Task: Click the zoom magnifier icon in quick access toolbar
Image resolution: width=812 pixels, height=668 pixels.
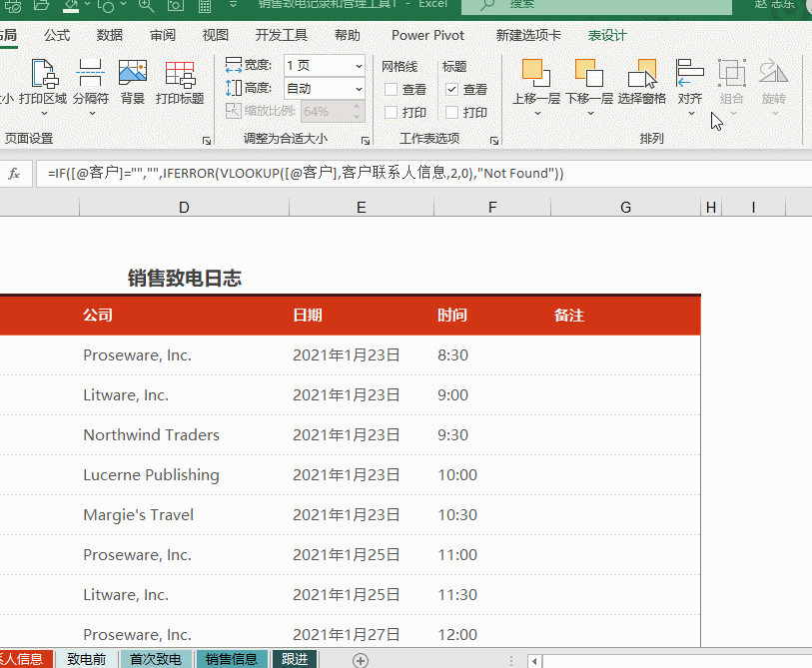Action: (146, 5)
